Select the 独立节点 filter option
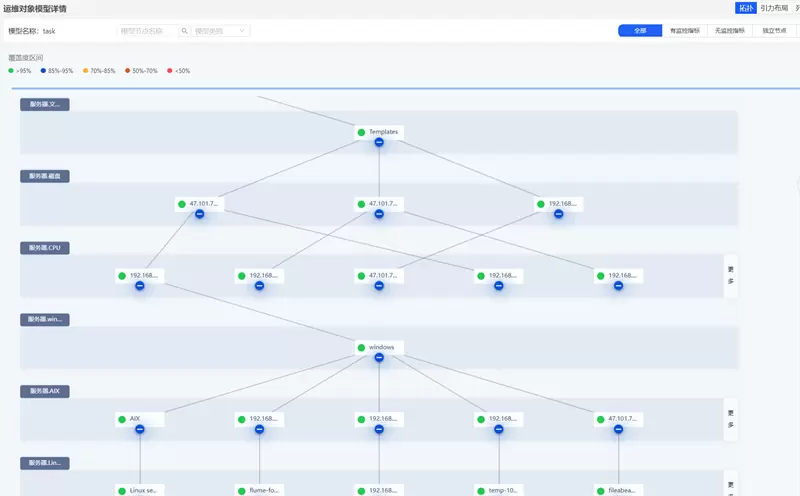This screenshot has width=800, height=496. 774,31
